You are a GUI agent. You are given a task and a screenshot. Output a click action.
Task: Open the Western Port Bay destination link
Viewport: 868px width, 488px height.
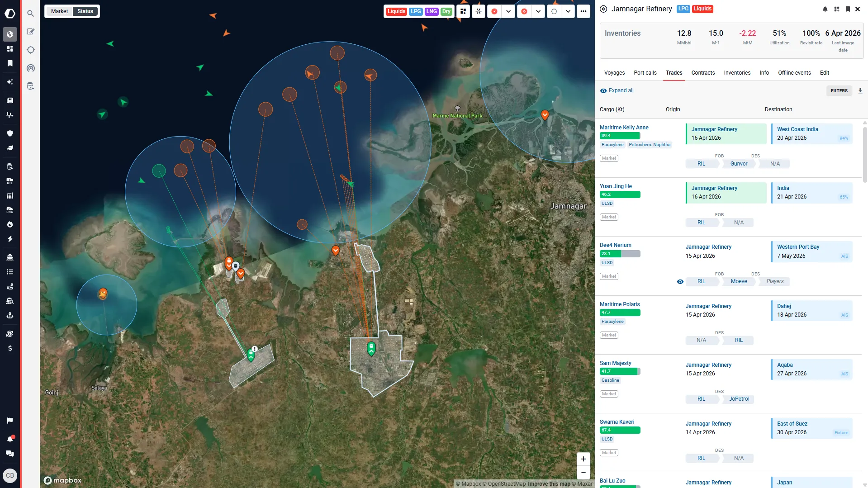click(798, 247)
